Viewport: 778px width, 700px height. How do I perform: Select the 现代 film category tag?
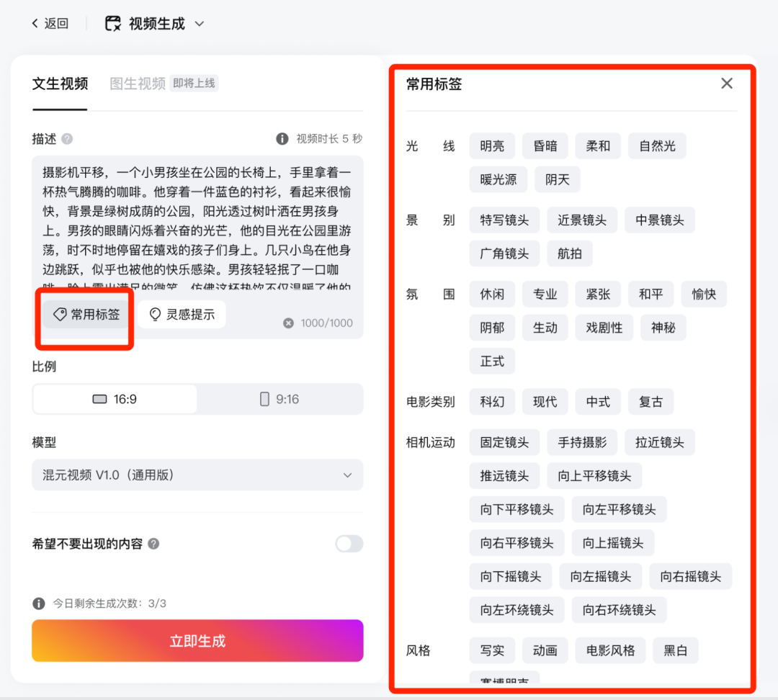(x=545, y=402)
